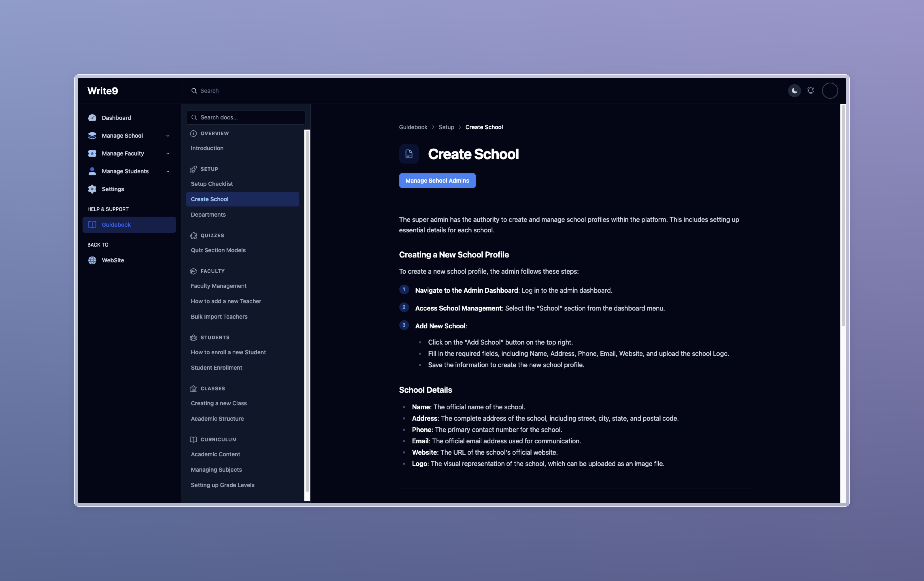Click the document icon beside Create School title
Viewport: 924px width, 581px height.
point(409,154)
